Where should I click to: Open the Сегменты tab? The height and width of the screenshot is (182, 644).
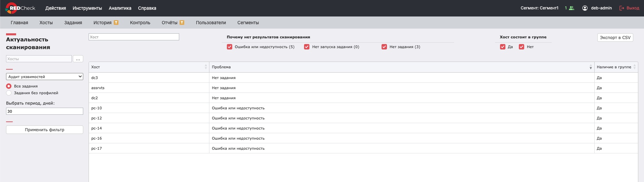(248, 23)
